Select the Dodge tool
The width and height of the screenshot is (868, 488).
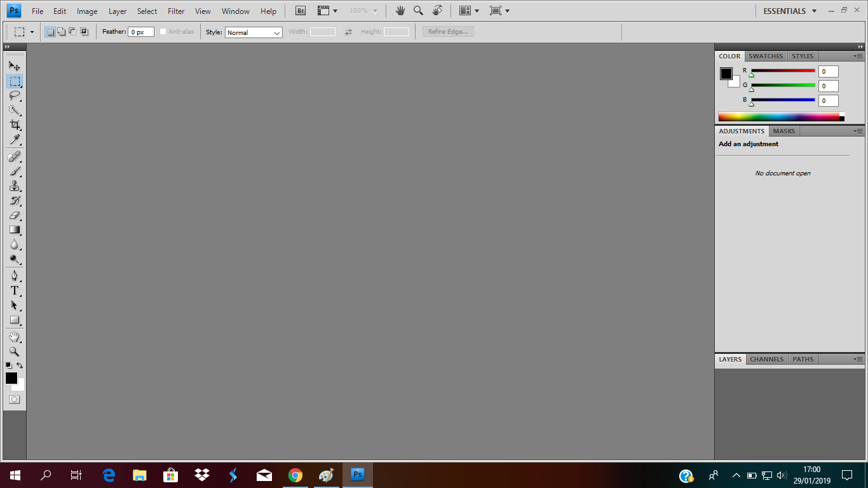point(15,259)
